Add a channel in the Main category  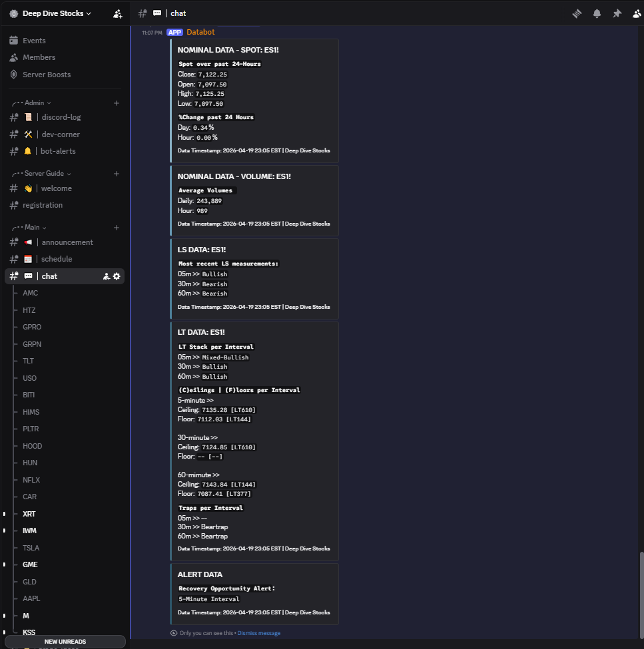click(x=117, y=227)
